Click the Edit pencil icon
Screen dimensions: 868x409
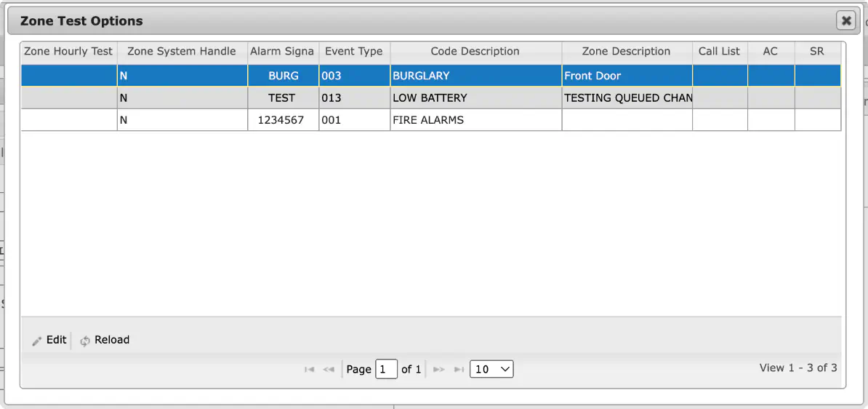[x=37, y=341]
